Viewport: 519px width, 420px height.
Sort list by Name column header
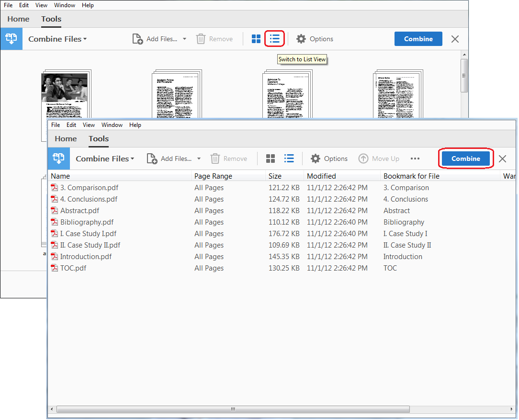(x=120, y=176)
